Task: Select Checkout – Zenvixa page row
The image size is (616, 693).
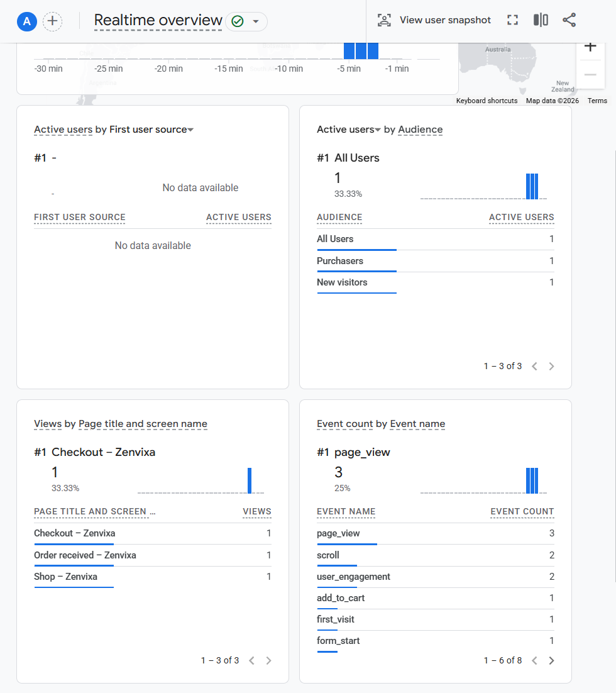Action: (x=153, y=533)
